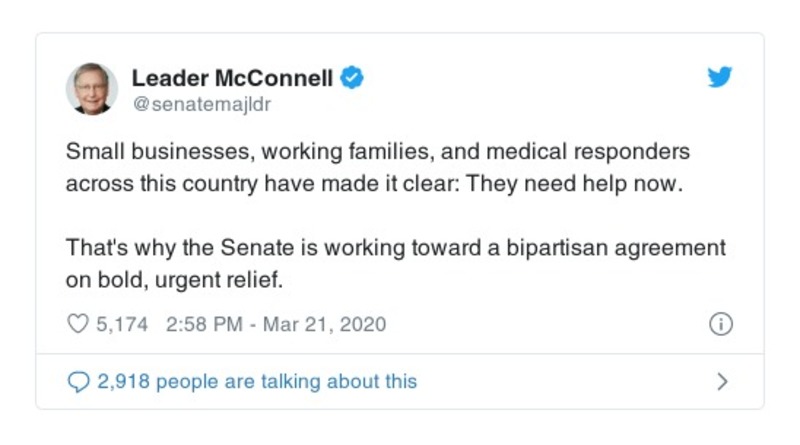The width and height of the screenshot is (800, 445).
Task: Click the 5,174 likes count
Action: coord(122,324)
